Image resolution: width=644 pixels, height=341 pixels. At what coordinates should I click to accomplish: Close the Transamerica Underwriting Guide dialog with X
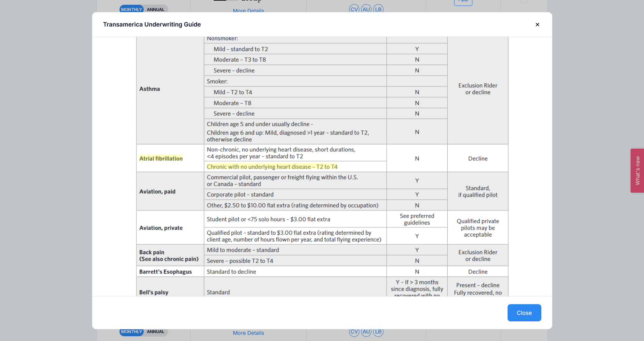tap(537, 24)
